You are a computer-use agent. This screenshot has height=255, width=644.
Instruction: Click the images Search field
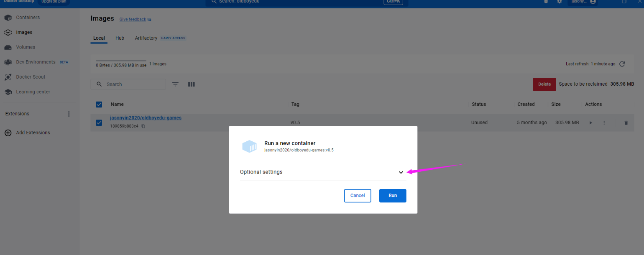pyautogui.click(x=128, y=84)
